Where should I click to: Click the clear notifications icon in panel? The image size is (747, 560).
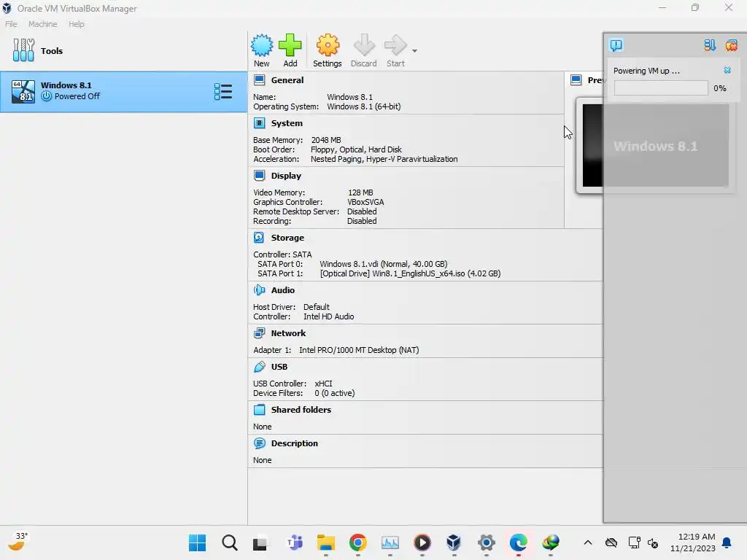tap(731, 45)
